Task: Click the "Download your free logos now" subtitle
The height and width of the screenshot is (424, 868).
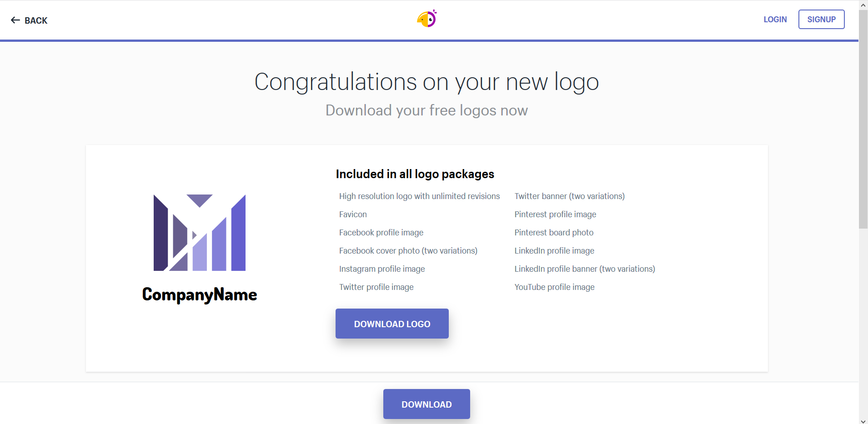Action: pyautogui.click(x=426, y=110)
